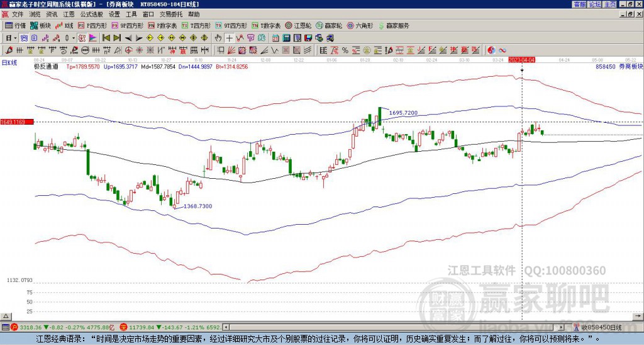Click the 1368.7300 low price label
This screenshot has height=345, width=644.
198,206
